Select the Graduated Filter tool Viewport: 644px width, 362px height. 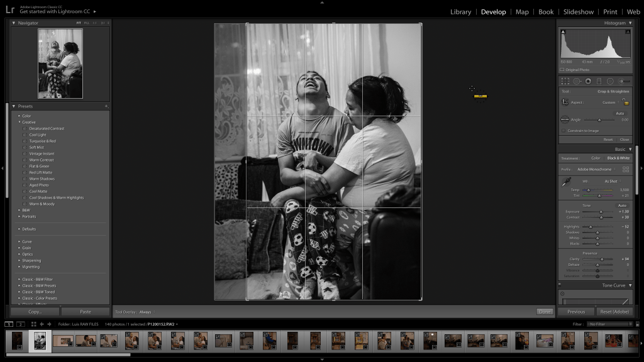click(599, 81)
